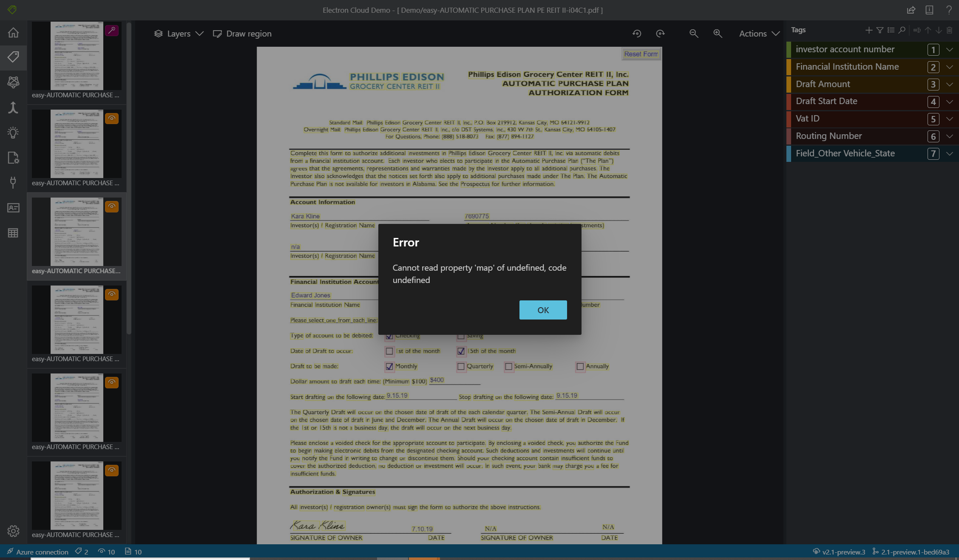Image resolution: width=959 pixels, height=560 pixels.
Task: Rotate the document counterclockwise
Action: (636, 34)
